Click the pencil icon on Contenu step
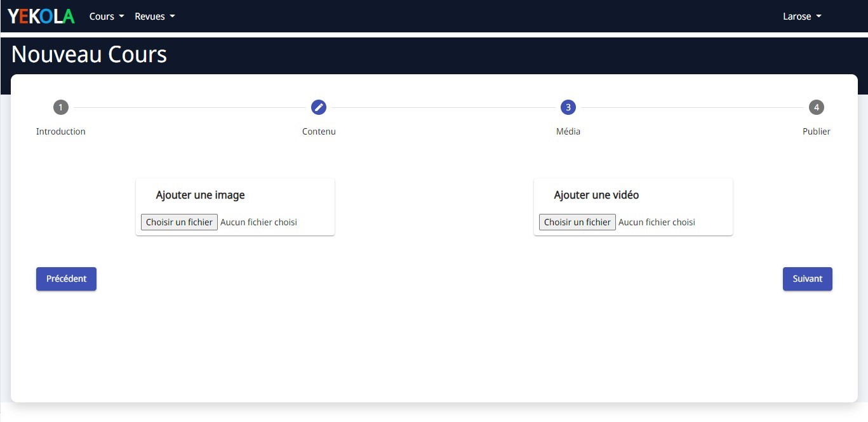Viewport: 868px width, 422px height. pyautogui.click(x=319, y=107)
